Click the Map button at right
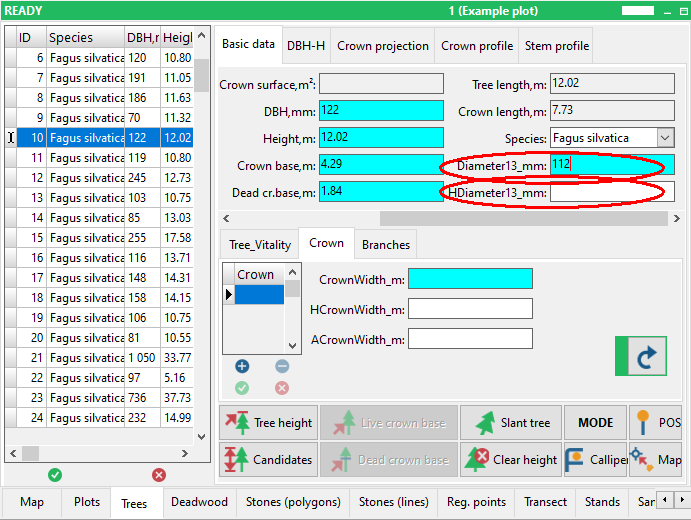 [656, 460]
